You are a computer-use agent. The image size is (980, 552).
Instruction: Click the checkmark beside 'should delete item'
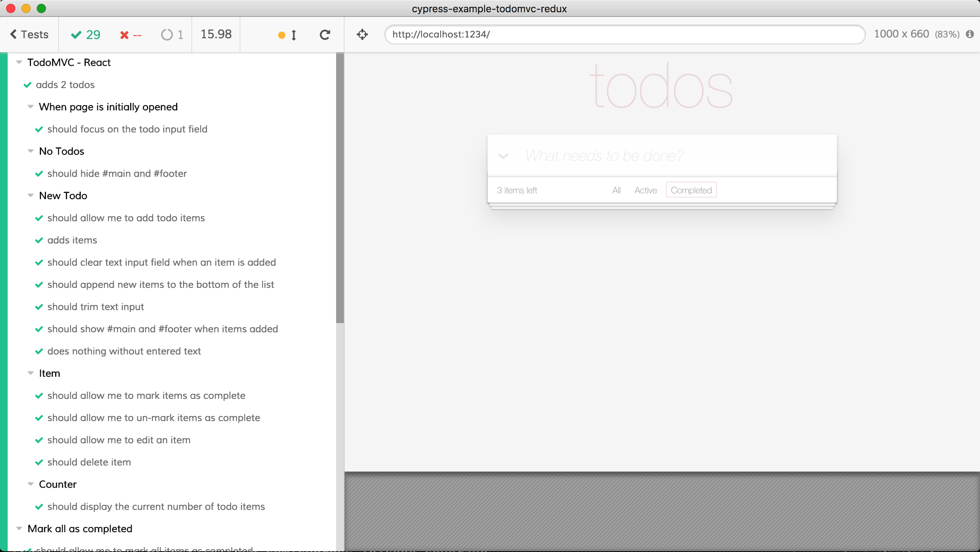39,462
